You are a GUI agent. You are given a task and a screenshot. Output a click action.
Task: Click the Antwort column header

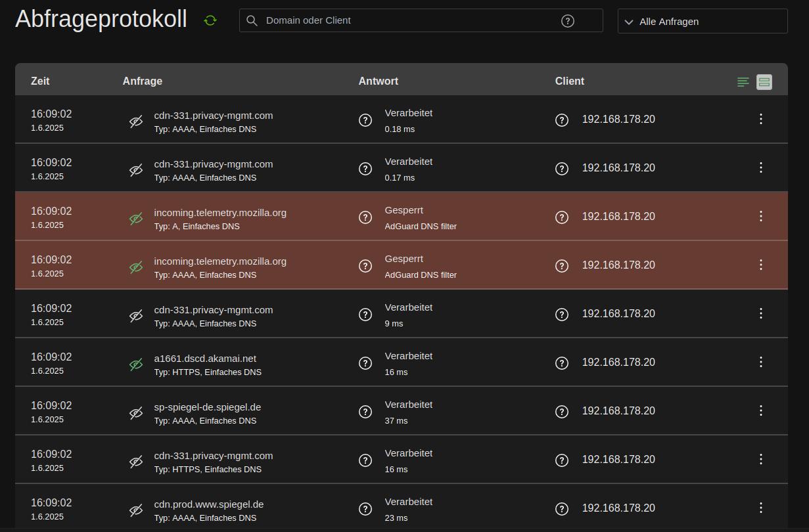[x=379, y=81]
